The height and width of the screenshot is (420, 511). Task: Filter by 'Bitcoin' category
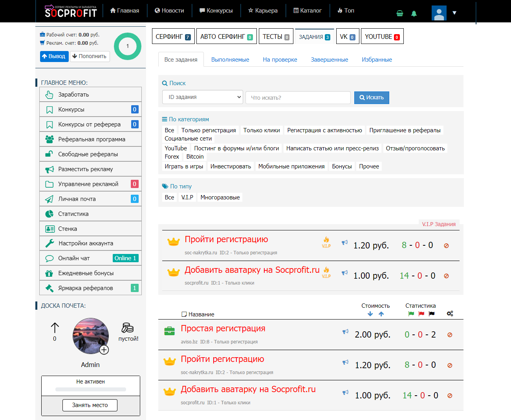point(195,157)
